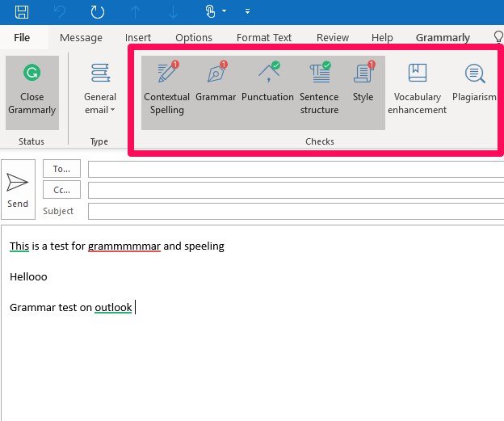The image size is (504, 421).
Task: Toggle the Punctuation check
Action: [x=267, y=93]
